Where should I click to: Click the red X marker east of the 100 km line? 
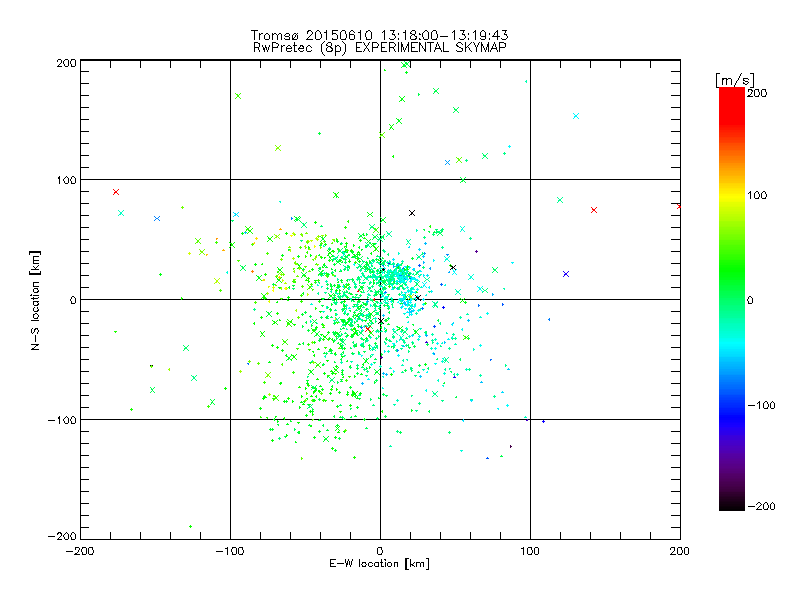(594, 210)
